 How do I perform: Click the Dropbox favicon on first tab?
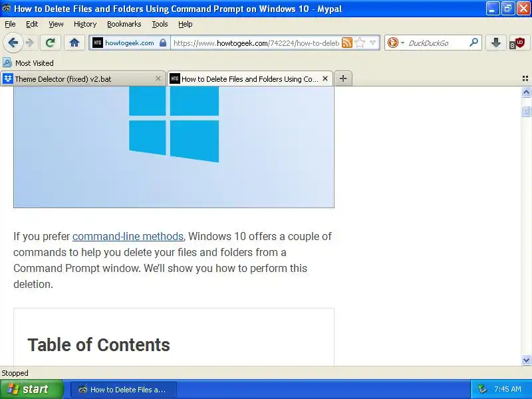(x=8, y=78)
